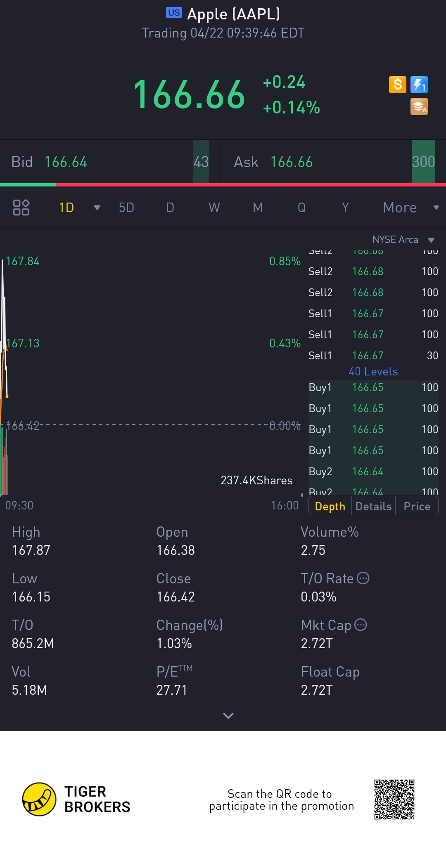Expand more stats with the down chevron
Image resolution: width=446 pixels, height=868 pixels.
coord(228,715)
